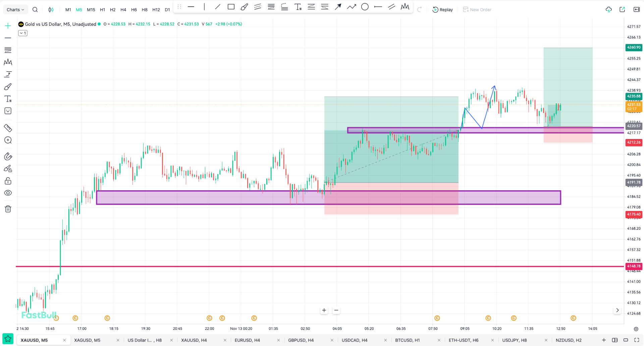The width and height of the screenshot is (644, 346).
Task: Open the candlestick chart type selector
Action: (51, 10)
